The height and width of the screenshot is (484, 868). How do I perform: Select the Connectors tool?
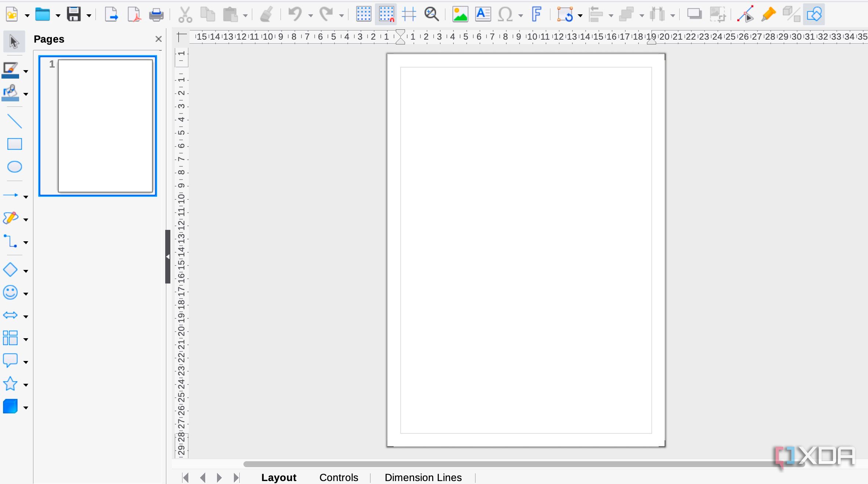pyautogui.click(x=10, y=241)
